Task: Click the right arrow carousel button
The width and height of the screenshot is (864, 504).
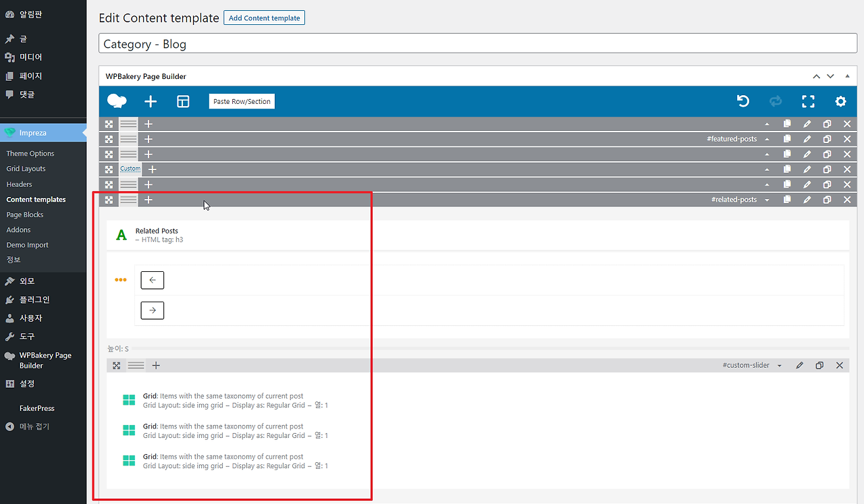Action: pyautogui.click(x=153, y=310)
